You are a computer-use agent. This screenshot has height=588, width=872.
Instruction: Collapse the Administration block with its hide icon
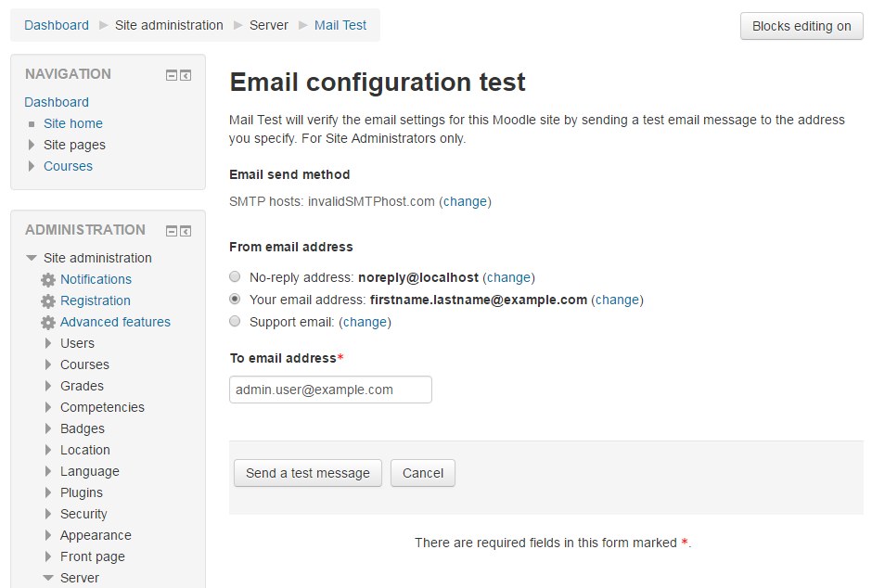pos(172,231)
